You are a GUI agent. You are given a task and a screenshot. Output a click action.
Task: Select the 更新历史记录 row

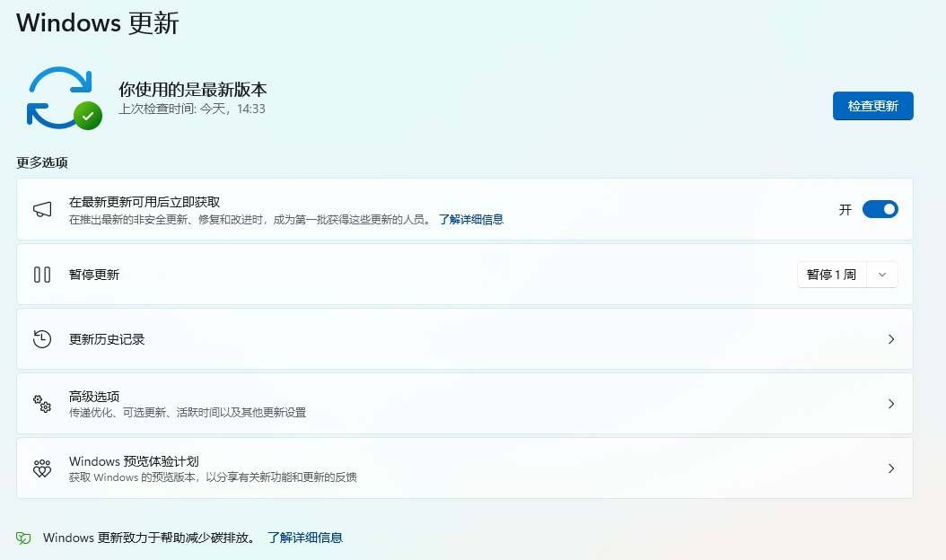tap(465, 339)
